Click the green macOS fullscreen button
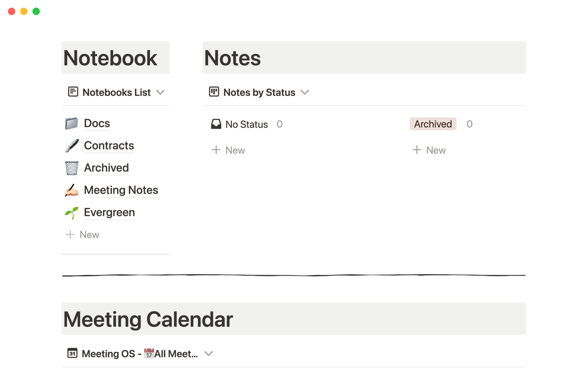Image resolution: width=588 pixels, height=368 pixels. click(36, 11)
